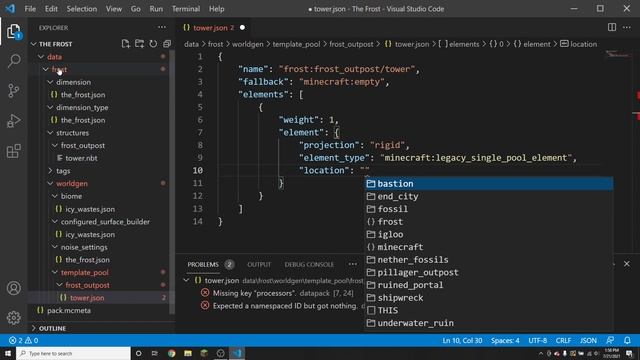This screenshot has width=640, height=360.
Task: Switch to the DEBUG CONSOLE tab
Action: tap(309, 264)
